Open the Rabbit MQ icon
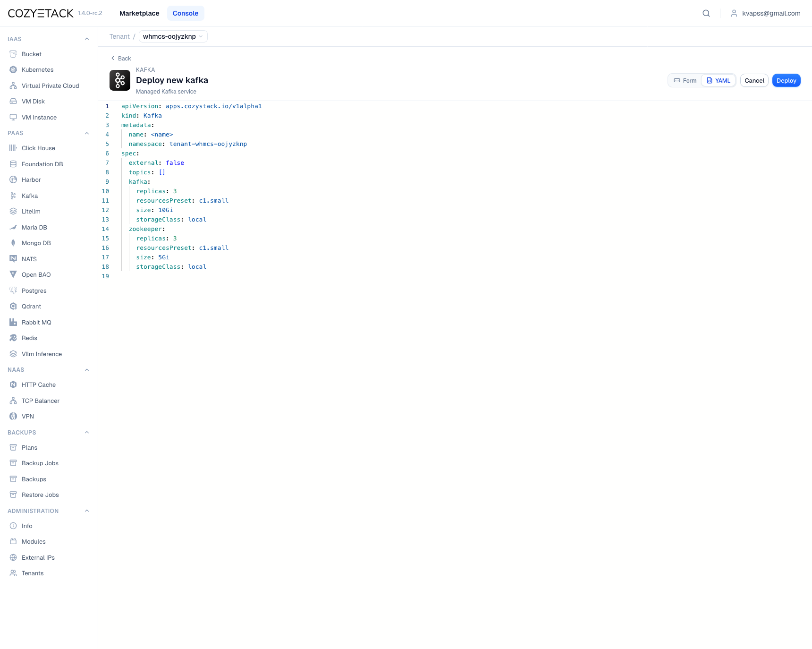This screenshot has width=812, height=649. tap(13, 322)
